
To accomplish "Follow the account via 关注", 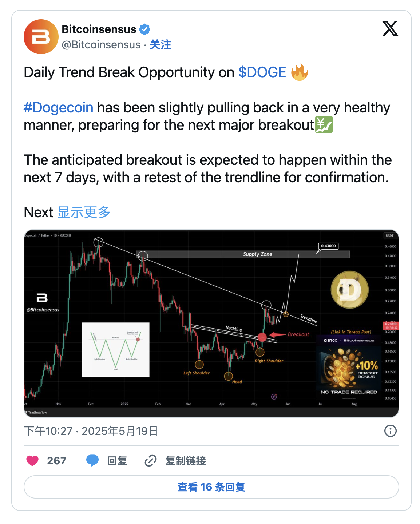I will tap(161, 45).
